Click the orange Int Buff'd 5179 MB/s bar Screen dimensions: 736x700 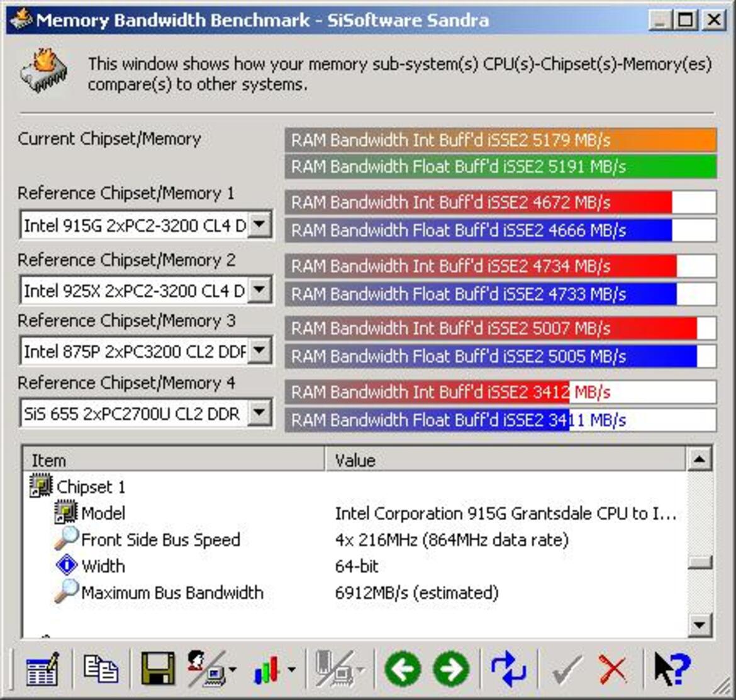[x=500, y=140]
